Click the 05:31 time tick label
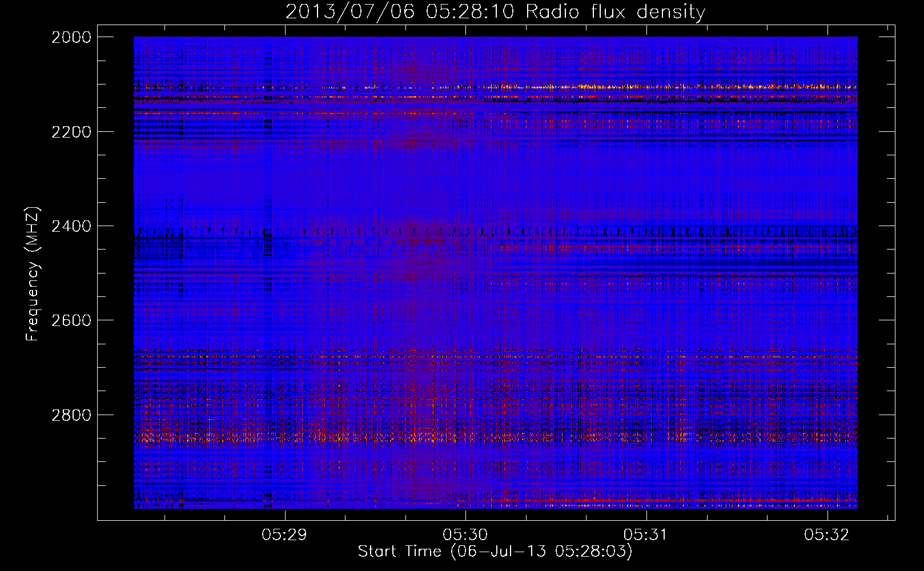 (646, 535)
